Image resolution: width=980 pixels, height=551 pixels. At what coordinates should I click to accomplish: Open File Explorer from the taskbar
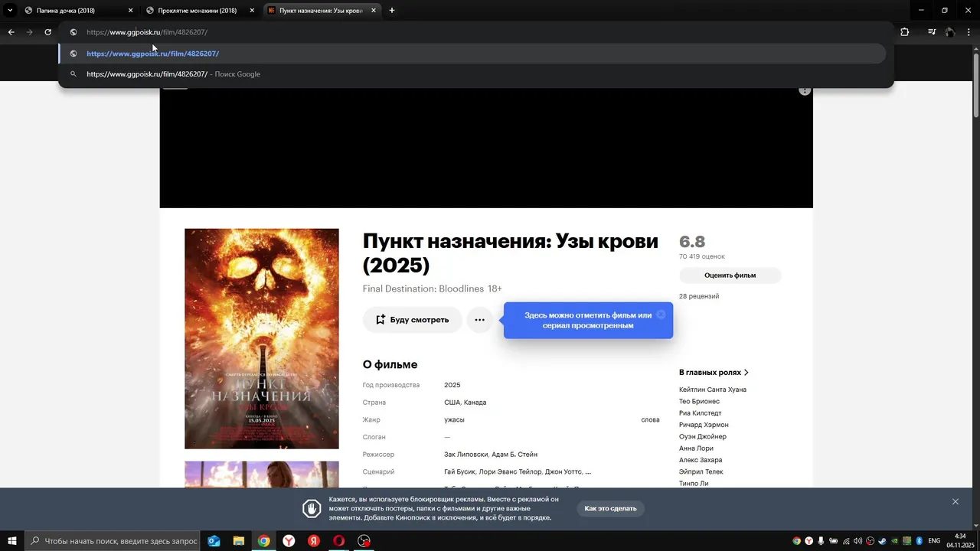point(239,541)
